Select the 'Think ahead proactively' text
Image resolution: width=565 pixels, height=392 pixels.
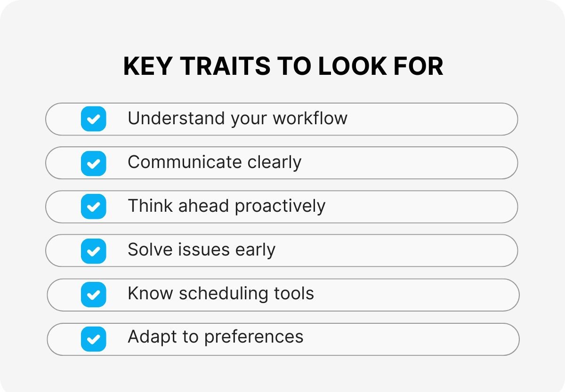click(226, 206)
